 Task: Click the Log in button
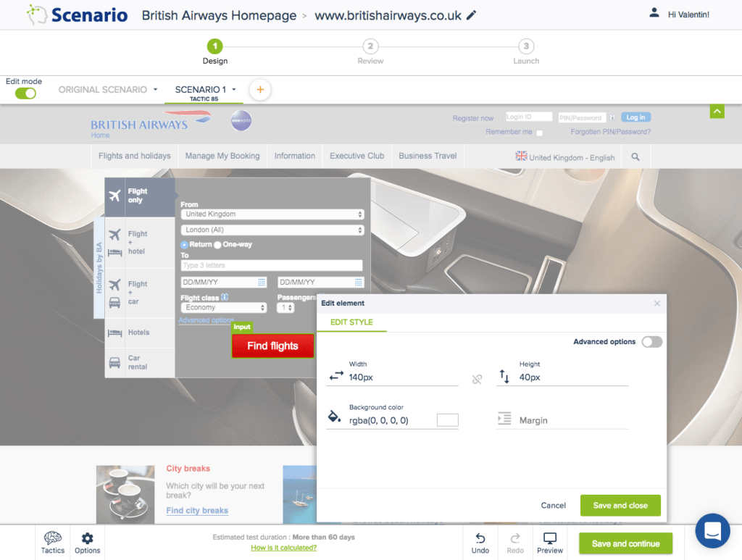pyautogui.click(x=635, y=117)
